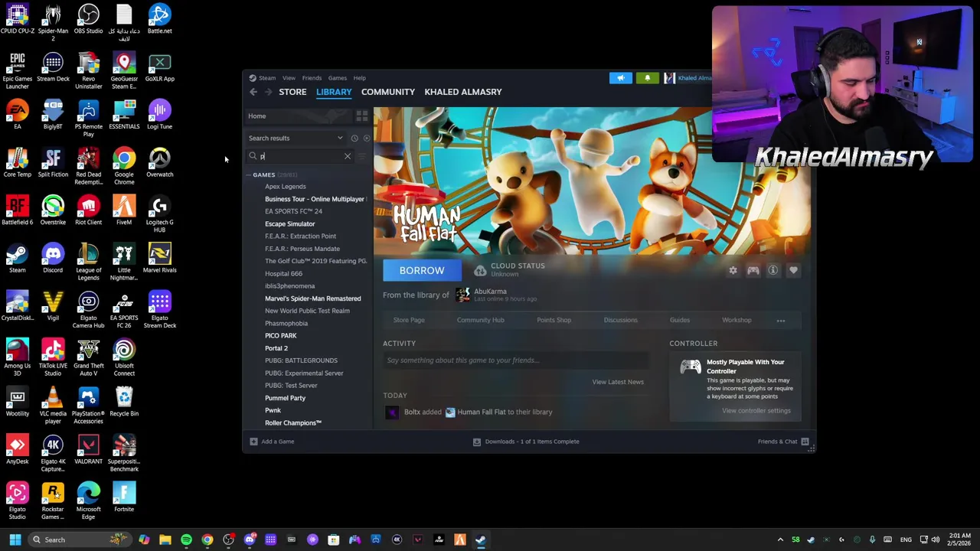
Task: Open the Guides link
Action: point(680,320)
